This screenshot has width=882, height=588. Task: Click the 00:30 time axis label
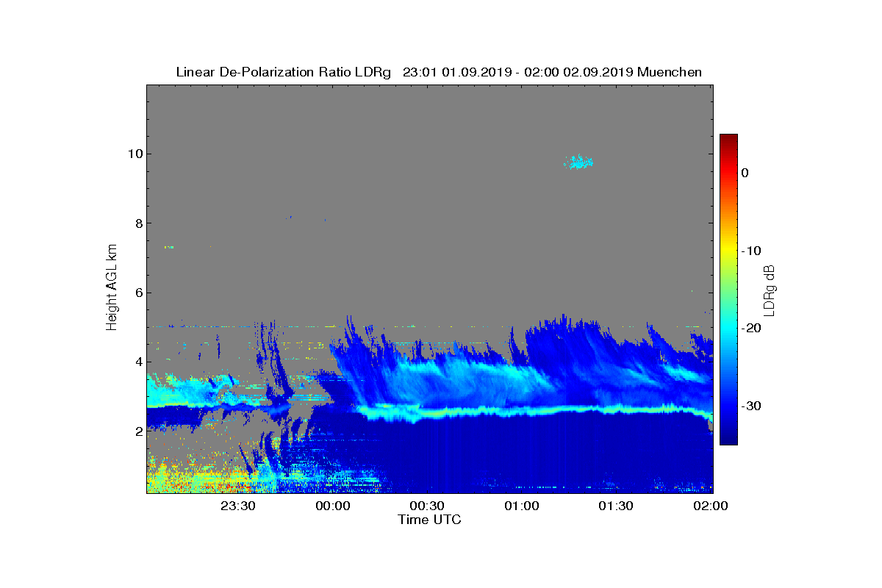(427, 506)
